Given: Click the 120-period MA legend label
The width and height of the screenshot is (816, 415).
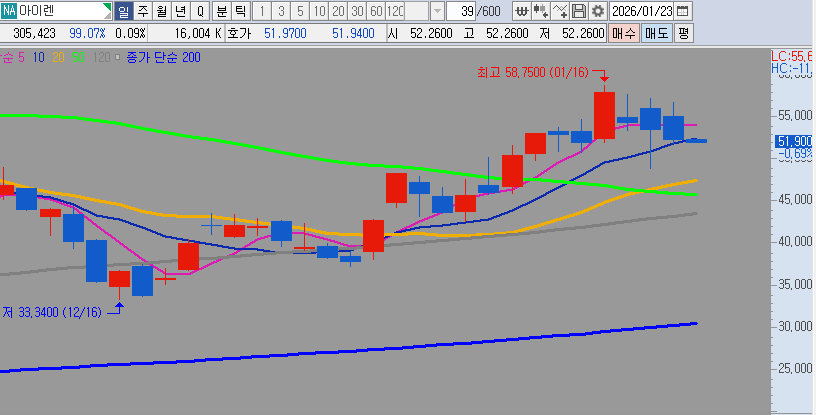Looking at the screenshot, I should 101,57.
